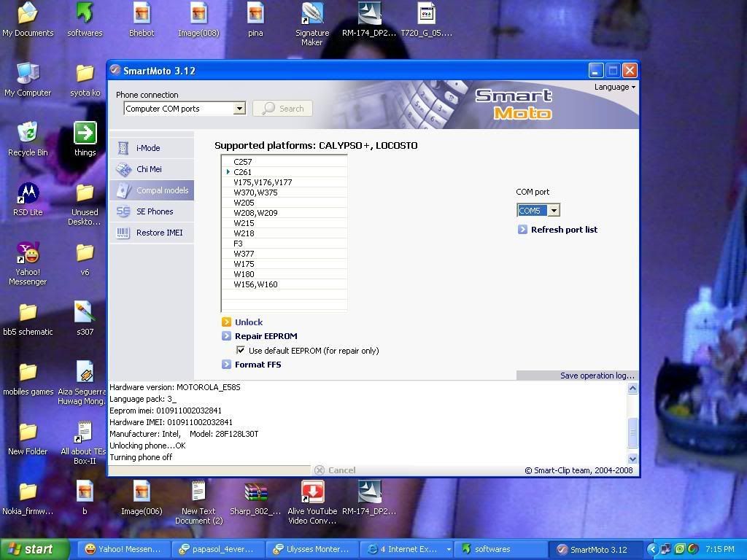Open softwares desktop shortcut
The width and height of the screenshot is (747, 560).
85,20
